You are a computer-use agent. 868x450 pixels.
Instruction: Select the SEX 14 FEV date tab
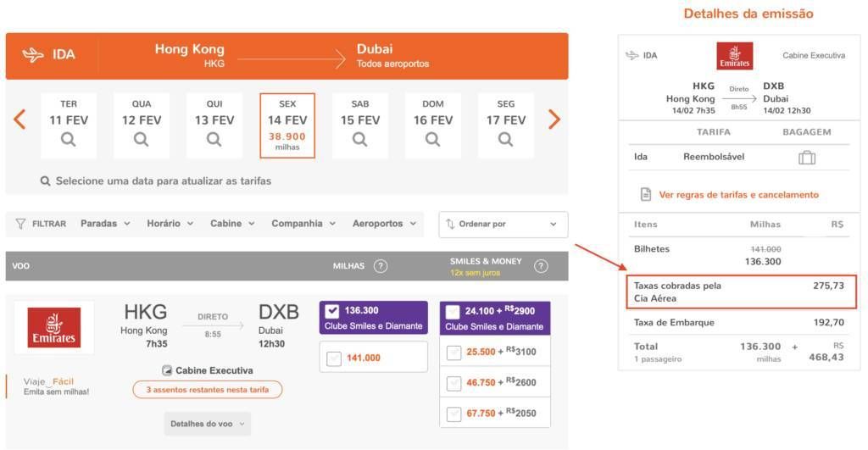point(287,125)
